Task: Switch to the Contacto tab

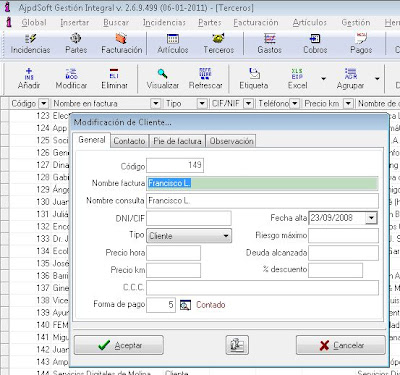Action: click(x=129, y=141)
